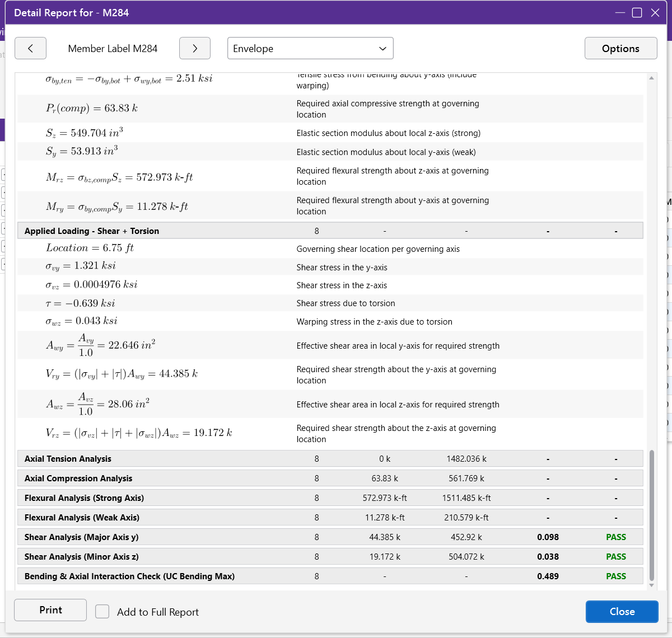Viewport: 672px width, 638px height.
Task: Minimize the Detail Report window
Action: point(620,13)
